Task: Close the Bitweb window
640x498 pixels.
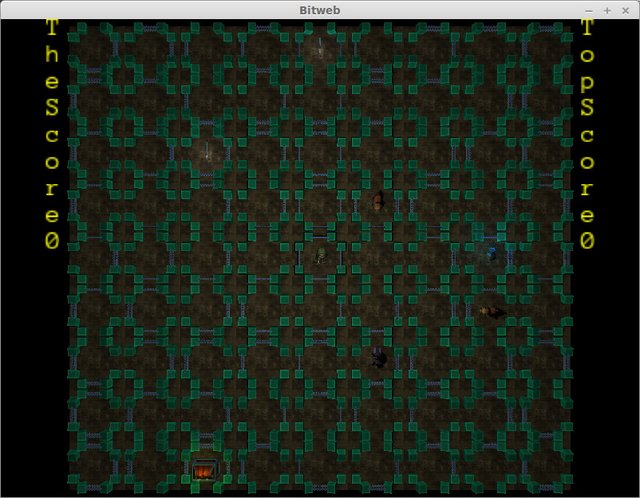Action: point(625,11)
